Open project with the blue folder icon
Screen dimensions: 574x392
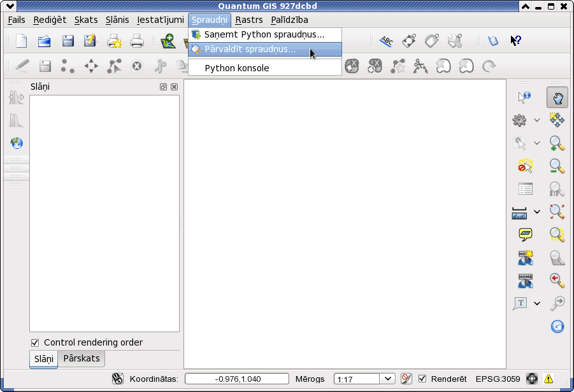pos(45,41)
